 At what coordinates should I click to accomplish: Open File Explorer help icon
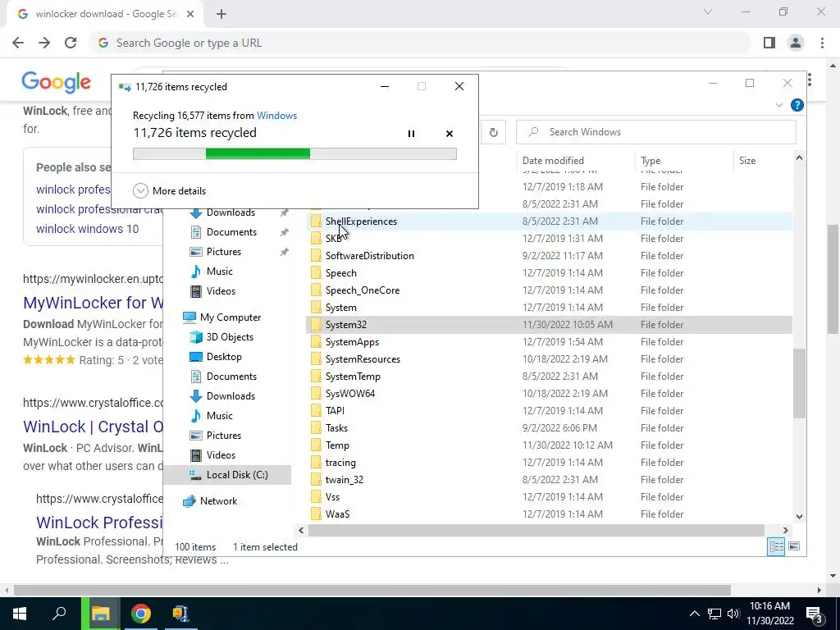coord(797,105)
